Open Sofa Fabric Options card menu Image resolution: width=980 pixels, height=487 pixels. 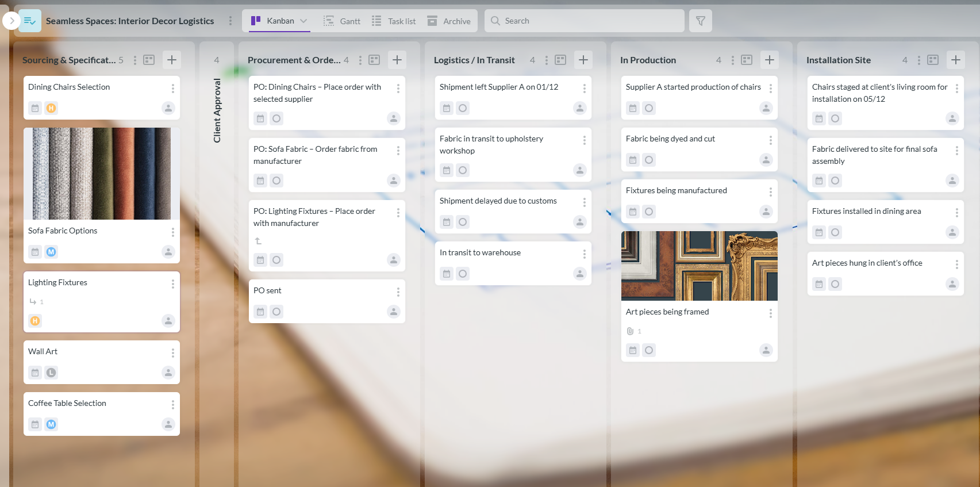point(173,232)
